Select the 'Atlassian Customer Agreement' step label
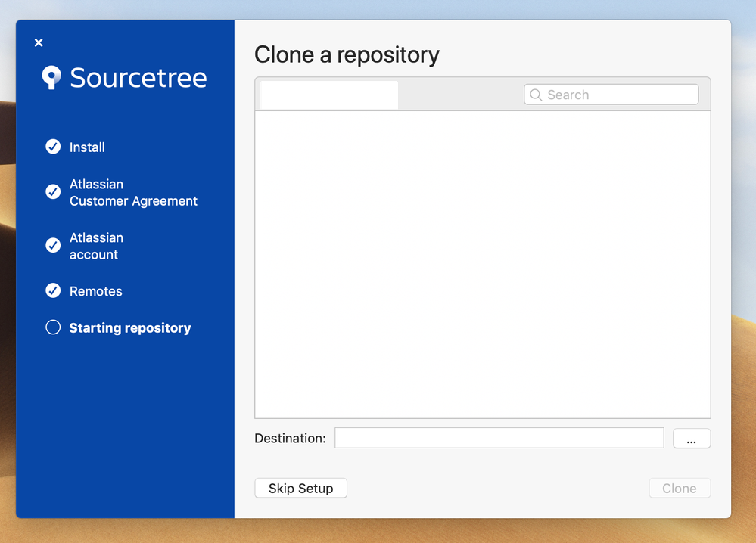 click(x=133, y=192)
